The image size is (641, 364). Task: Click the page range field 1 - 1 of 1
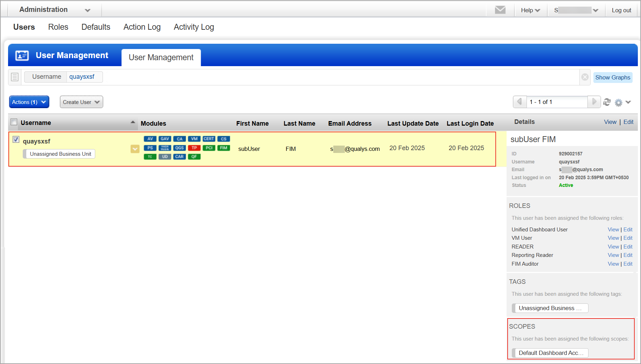click(x=557, y=102)
